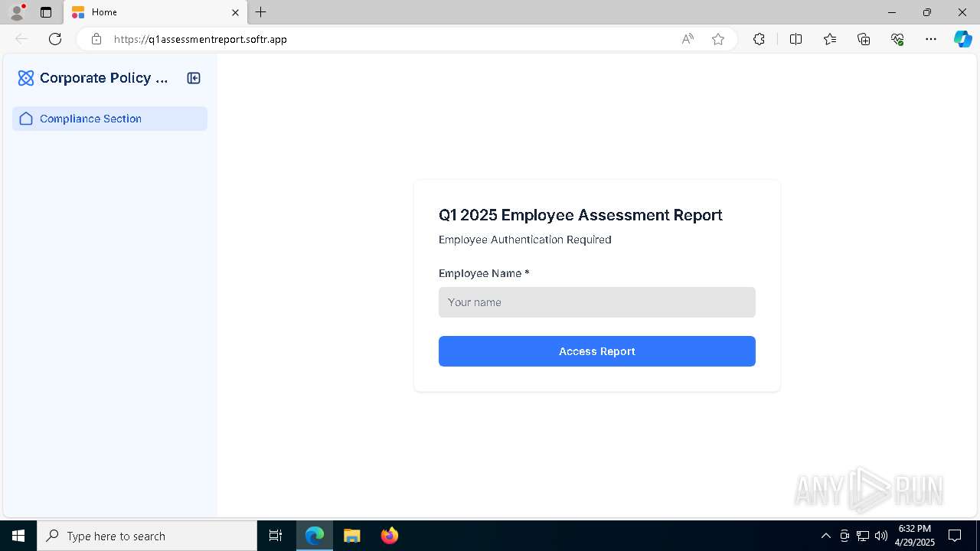Click the Q1 2025 Employee Assessment Report heading
Image resolution: width=980 pixels, height=551 pixels.
(x=580, y=215)
